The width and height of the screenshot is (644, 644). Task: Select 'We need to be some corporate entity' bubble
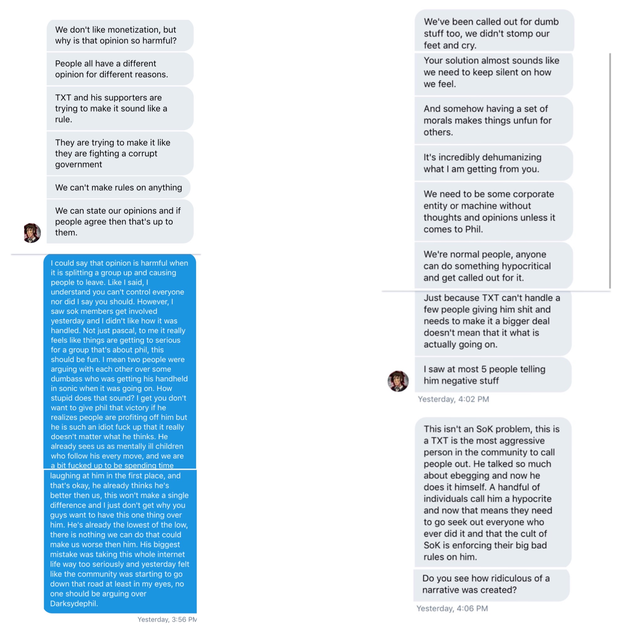coord(494,212)
